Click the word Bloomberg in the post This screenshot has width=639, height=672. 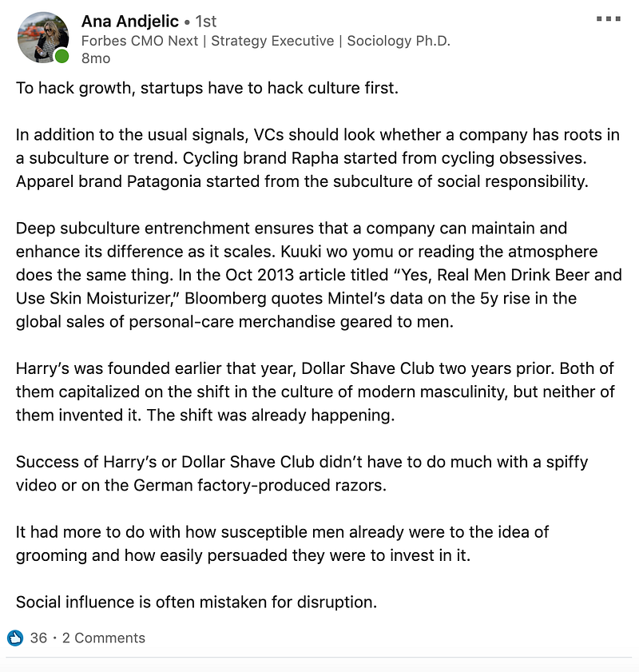pyautogui.click(x=226, y=298)
